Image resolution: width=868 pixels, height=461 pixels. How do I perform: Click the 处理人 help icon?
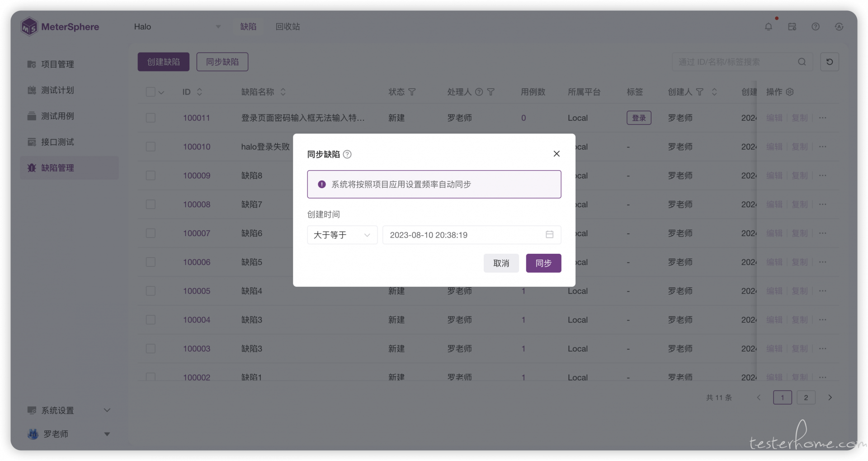pos(479,92)
